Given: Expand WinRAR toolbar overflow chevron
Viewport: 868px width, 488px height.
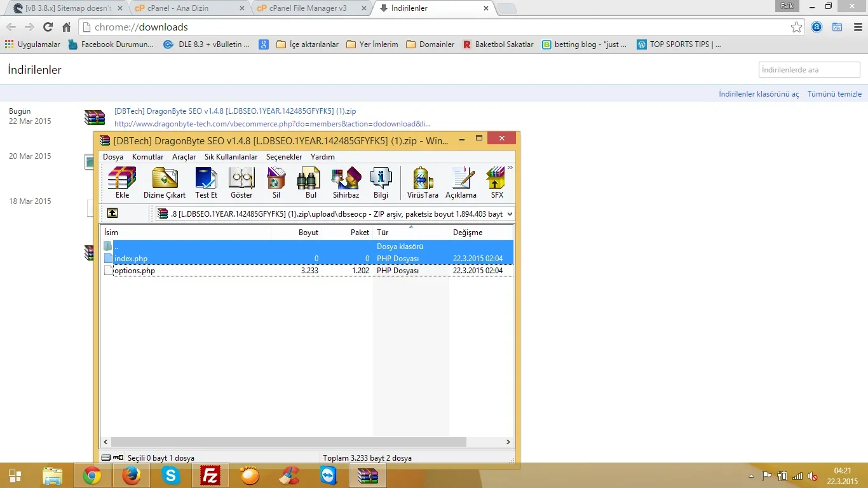Looking at the screenshot, I should (x=510, y=168).
